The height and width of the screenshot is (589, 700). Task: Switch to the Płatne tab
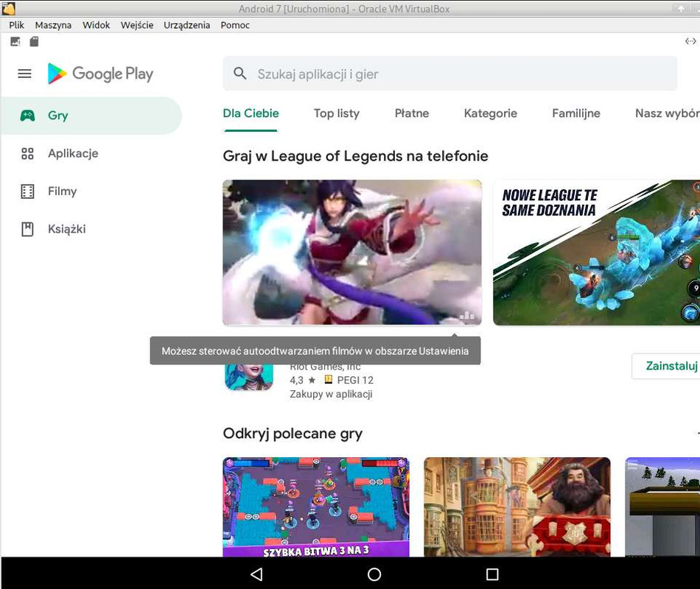pyautogui.click(x=412, y=113)
